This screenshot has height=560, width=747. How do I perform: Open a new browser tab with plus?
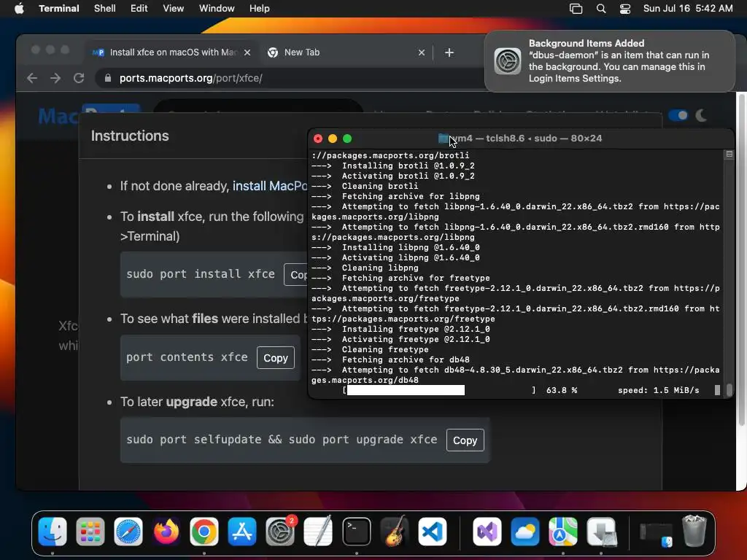click(449, 52)
